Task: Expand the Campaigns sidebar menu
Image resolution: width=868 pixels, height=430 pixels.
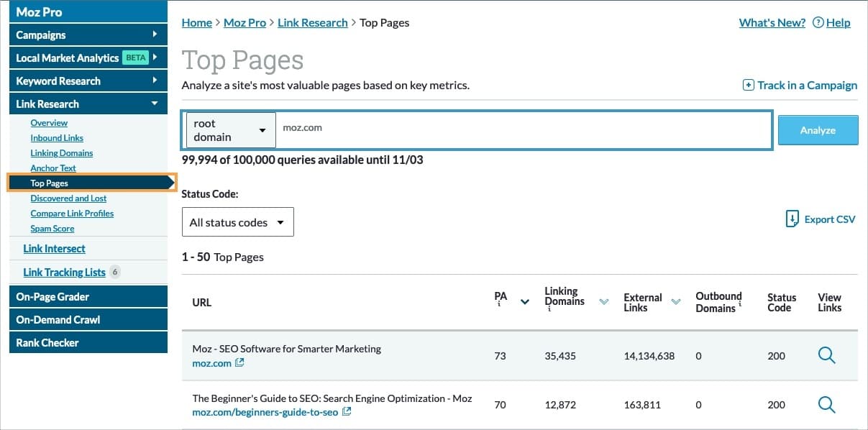Action: 88,35
